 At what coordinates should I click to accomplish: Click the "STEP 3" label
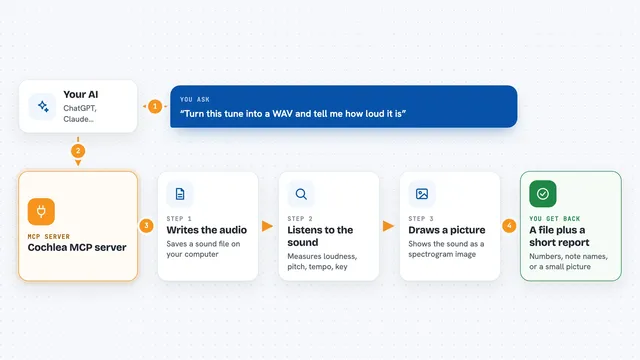[x=421, y=219]
